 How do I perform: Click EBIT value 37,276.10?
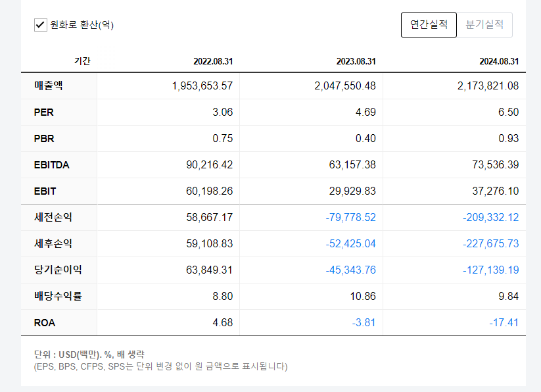[496, 191]
